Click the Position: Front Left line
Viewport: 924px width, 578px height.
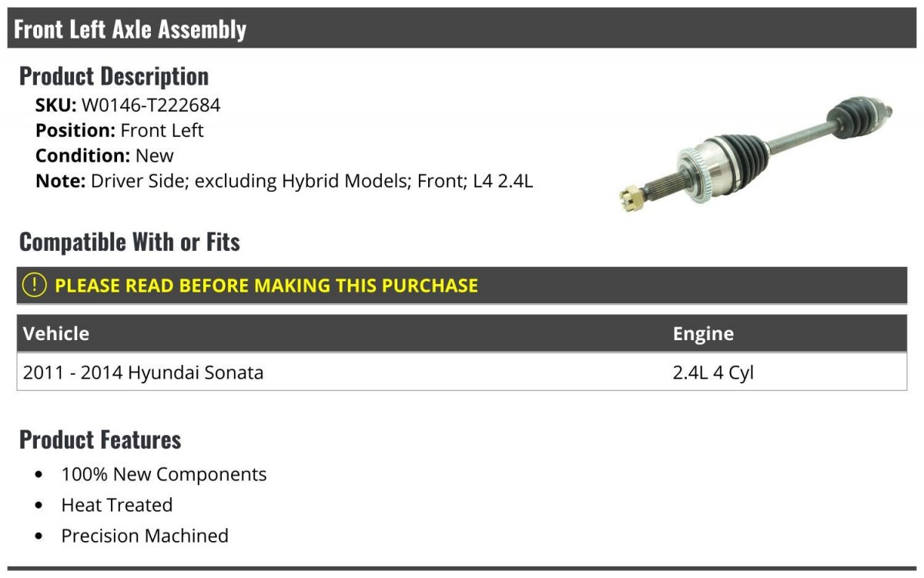click(119, 131)
